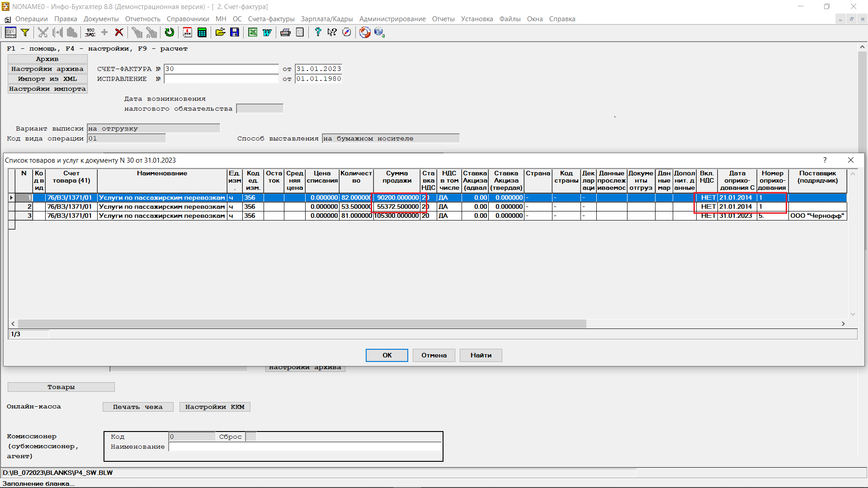Click the Печать чека button
Image resolution: width=868 pixels, height=488 pixels.
pyautogui.click(x=138, y=407)
